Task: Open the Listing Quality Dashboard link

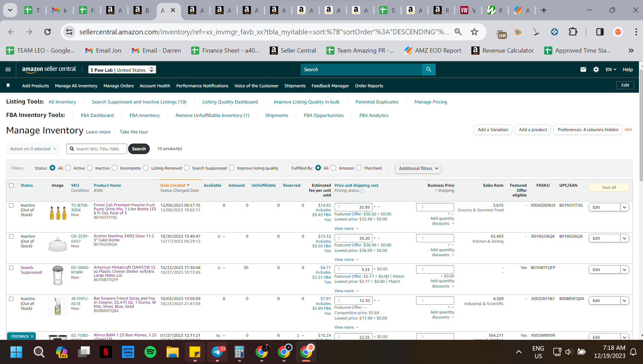Action: (230, 102)
